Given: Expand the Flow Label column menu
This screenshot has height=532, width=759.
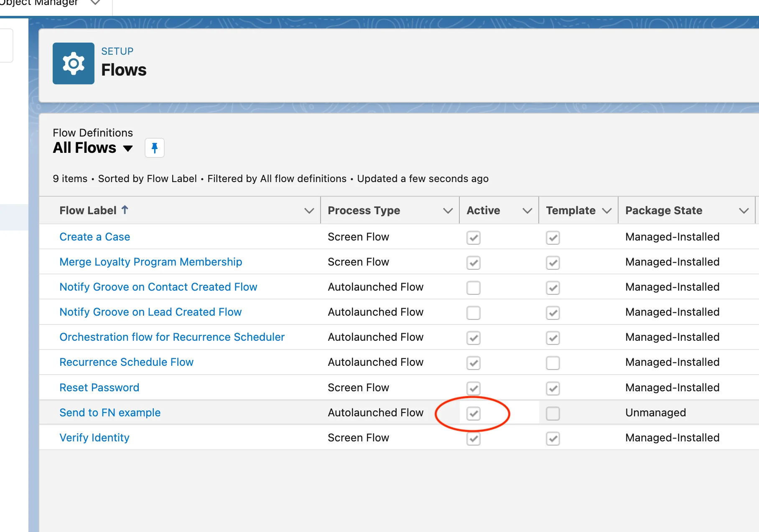Looking at the screenshot, I should pyautogui.click(x=309, y=210).
